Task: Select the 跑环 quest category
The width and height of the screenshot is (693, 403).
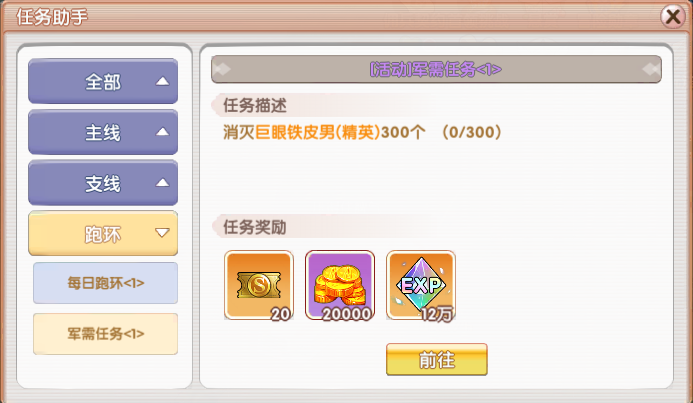Action: pos(103,234)
